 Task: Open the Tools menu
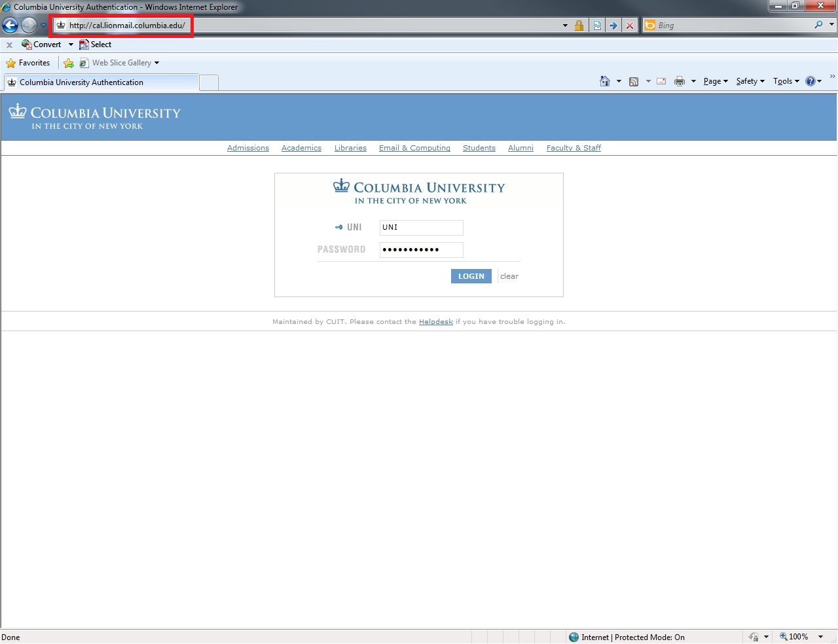[x=786, y=81]
